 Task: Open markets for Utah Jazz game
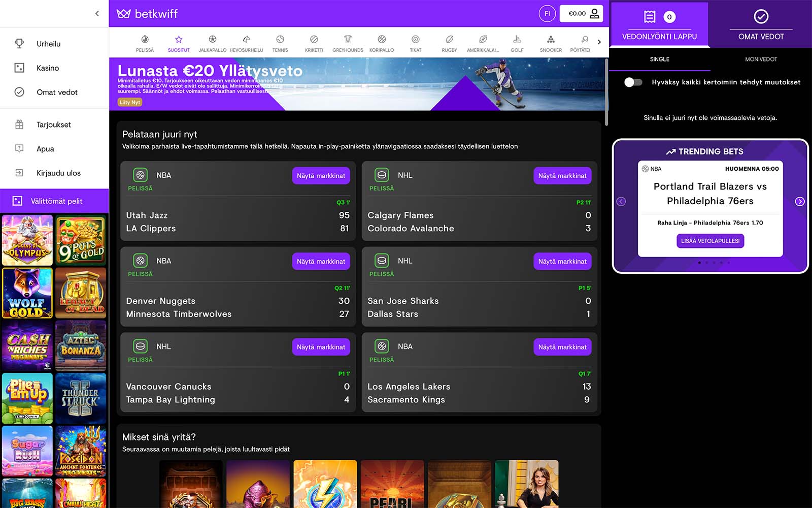click(x=321, y=176)
